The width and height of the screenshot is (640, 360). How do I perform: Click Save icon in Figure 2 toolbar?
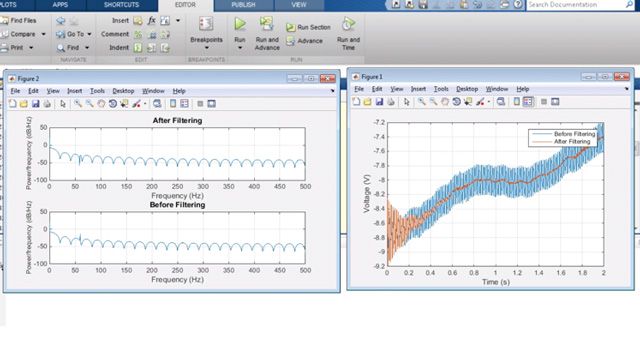36,104
